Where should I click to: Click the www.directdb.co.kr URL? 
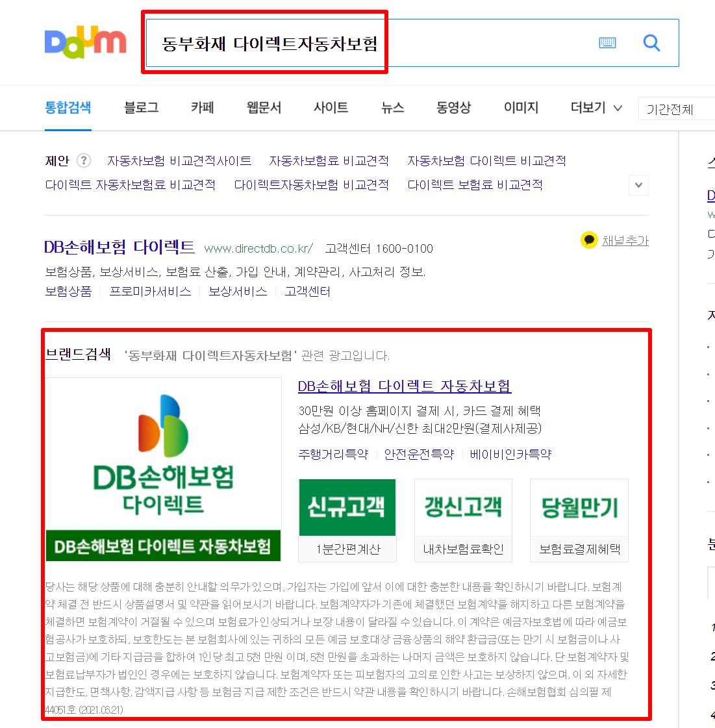click(x=258, y=248)
